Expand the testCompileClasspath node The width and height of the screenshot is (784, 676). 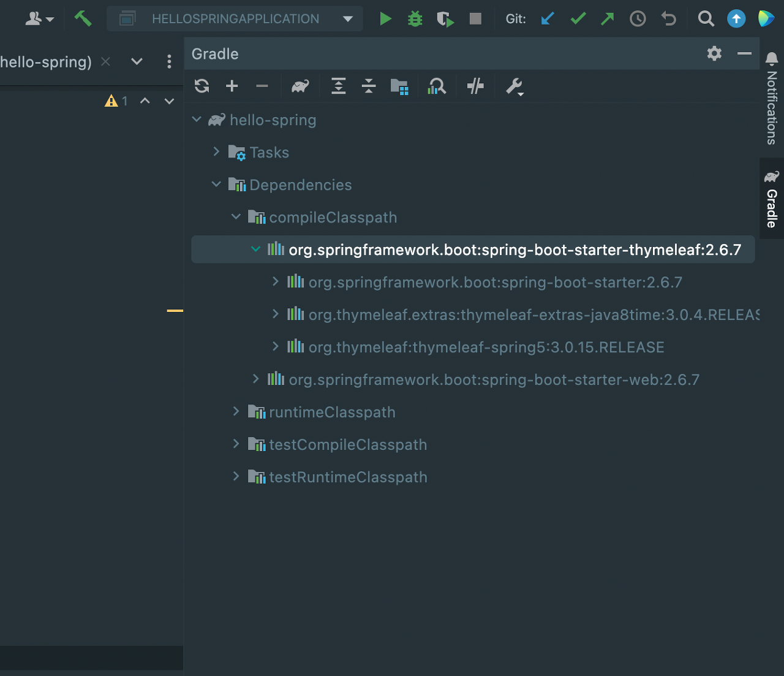236,444
